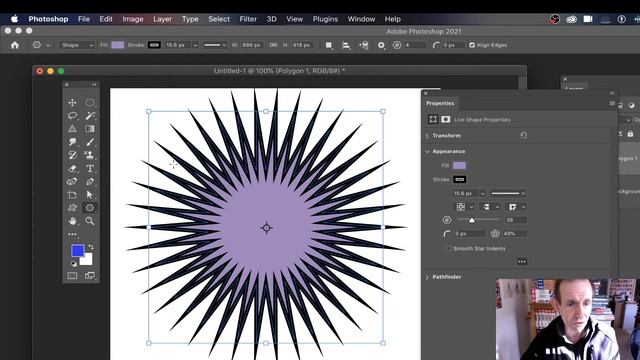This screenshot has height=360, width=640.
Task: Open stroke width dropdown in Properties panel
Action: [x=482, y=193]
